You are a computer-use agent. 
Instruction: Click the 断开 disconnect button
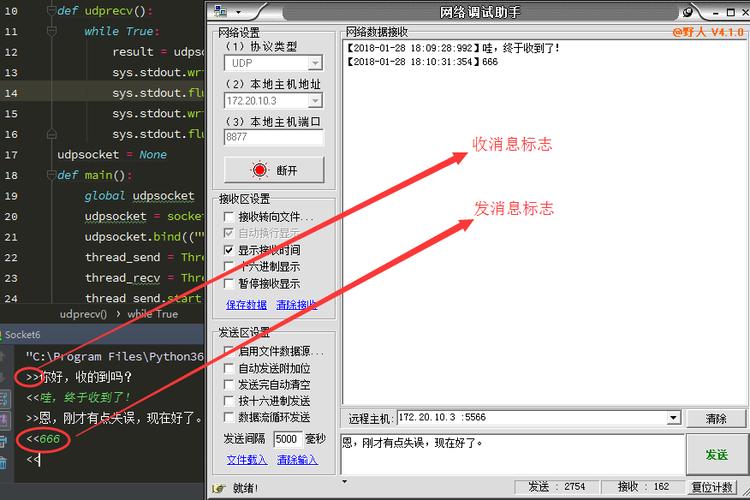click(274, 170)
